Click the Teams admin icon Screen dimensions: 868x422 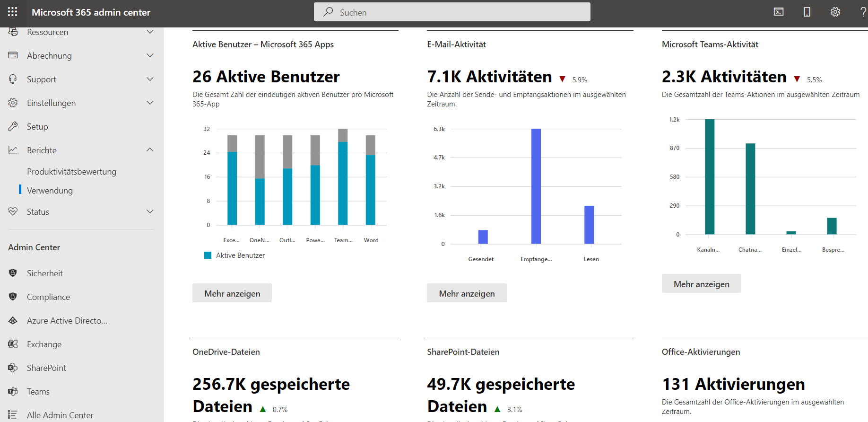pos(13,391)
